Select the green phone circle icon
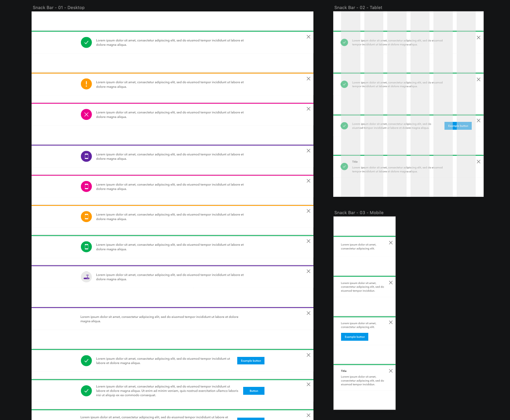The height and width of the screenshot is (420, 510). [x=86, y=246]
